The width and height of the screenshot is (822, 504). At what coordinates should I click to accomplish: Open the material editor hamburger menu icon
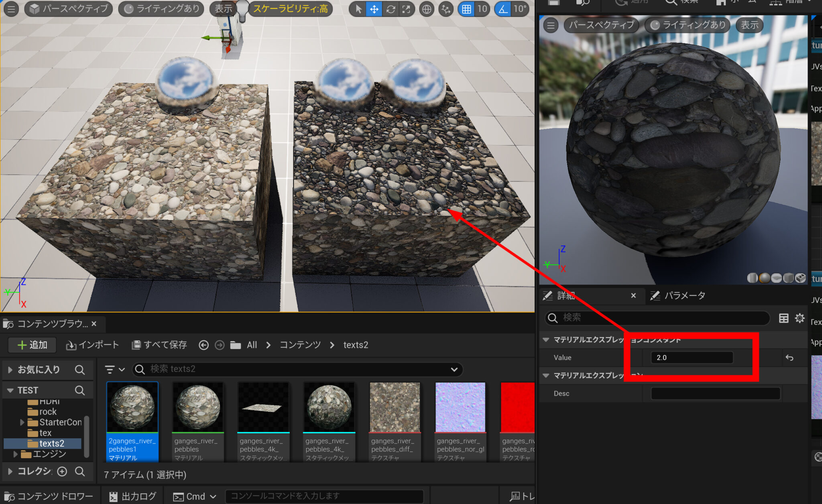pos(550,25)
